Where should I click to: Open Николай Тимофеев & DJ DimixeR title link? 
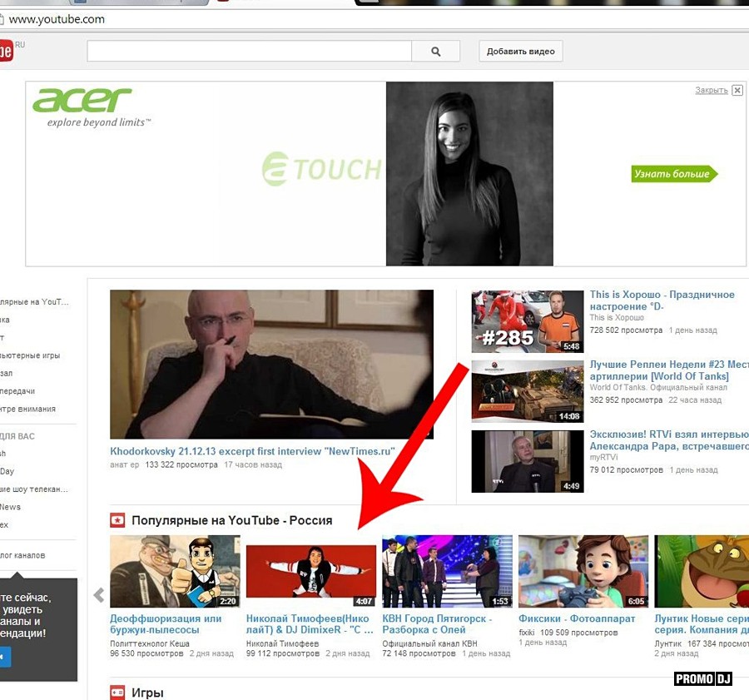[310, 624]
